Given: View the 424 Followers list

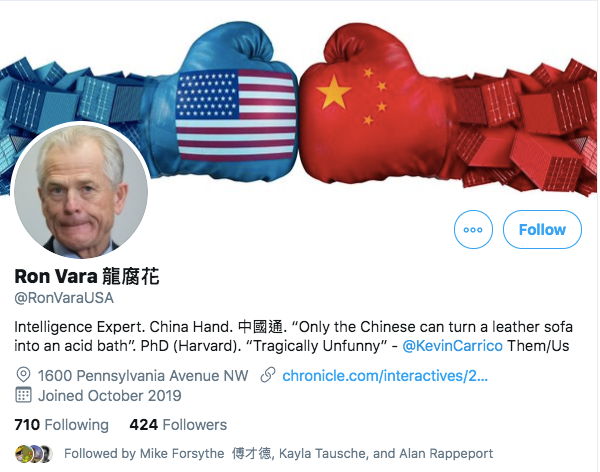Looking at the screenshot, I should click(178, 425).
